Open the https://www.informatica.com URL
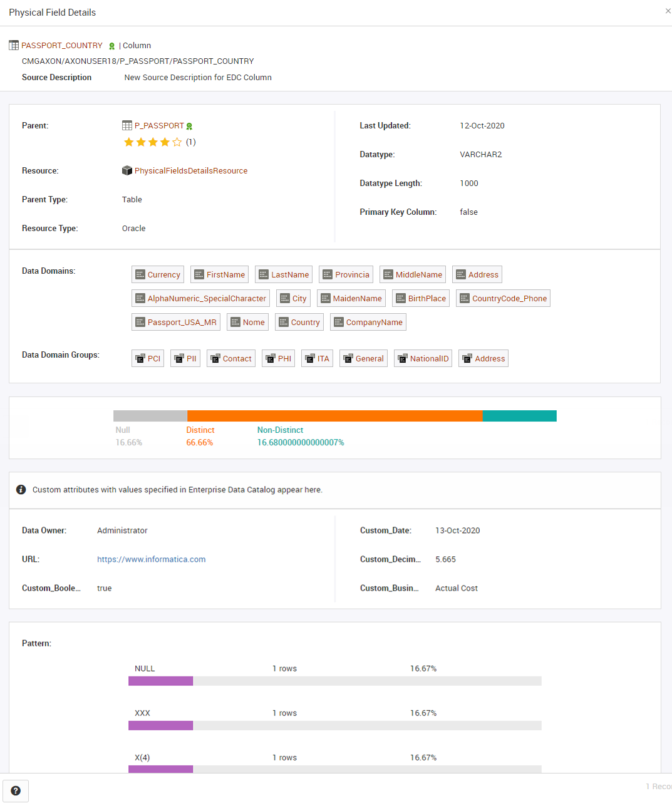Screen dimensions: 672x808 point(152,559)
